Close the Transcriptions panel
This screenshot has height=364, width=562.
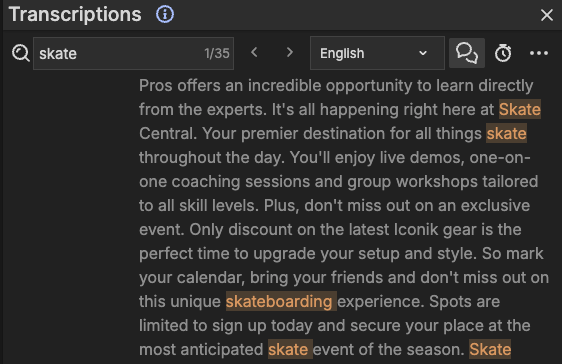click(x=547, y=15)
